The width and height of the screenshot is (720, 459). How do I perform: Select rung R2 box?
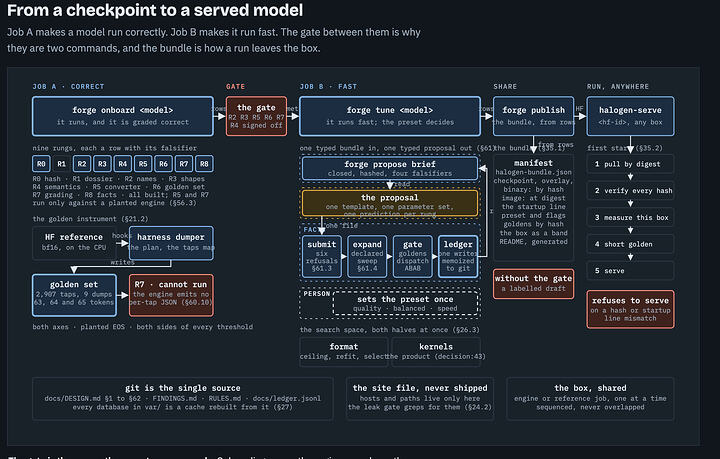coord(82,164)
